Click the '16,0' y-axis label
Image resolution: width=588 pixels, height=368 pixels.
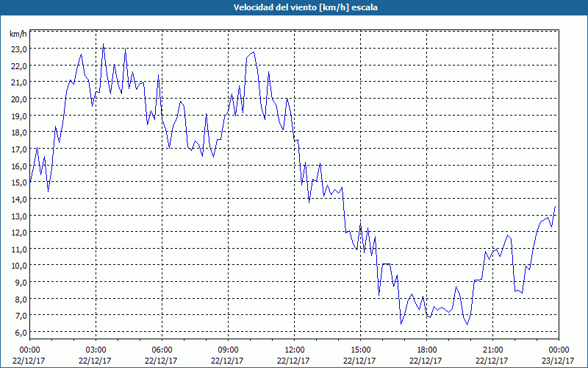point(19,166)
